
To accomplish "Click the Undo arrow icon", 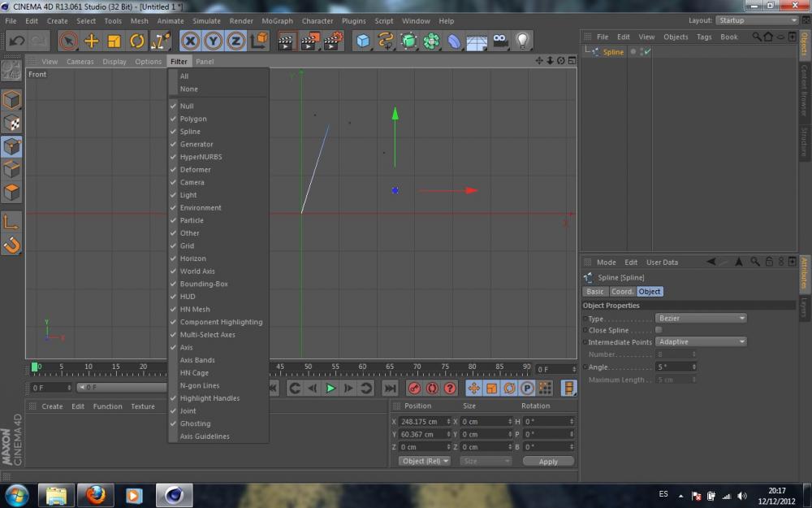I will (x=16, y=41).
